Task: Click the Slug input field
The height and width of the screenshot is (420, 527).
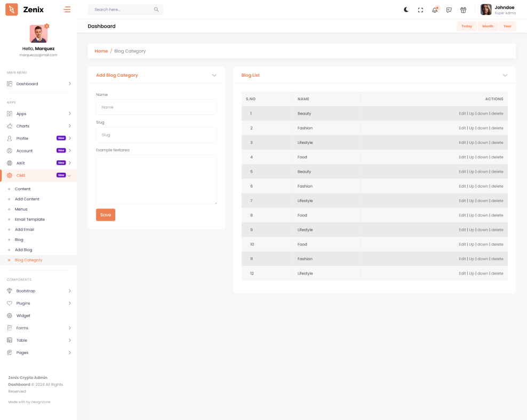Action: pyautogui.click(x=156, y=135)
